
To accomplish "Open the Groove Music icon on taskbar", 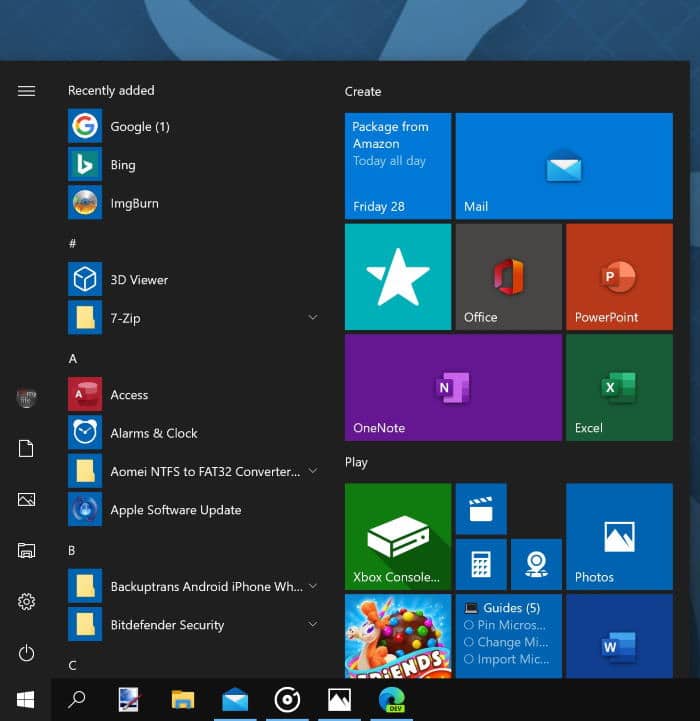I will click(287, 700).
